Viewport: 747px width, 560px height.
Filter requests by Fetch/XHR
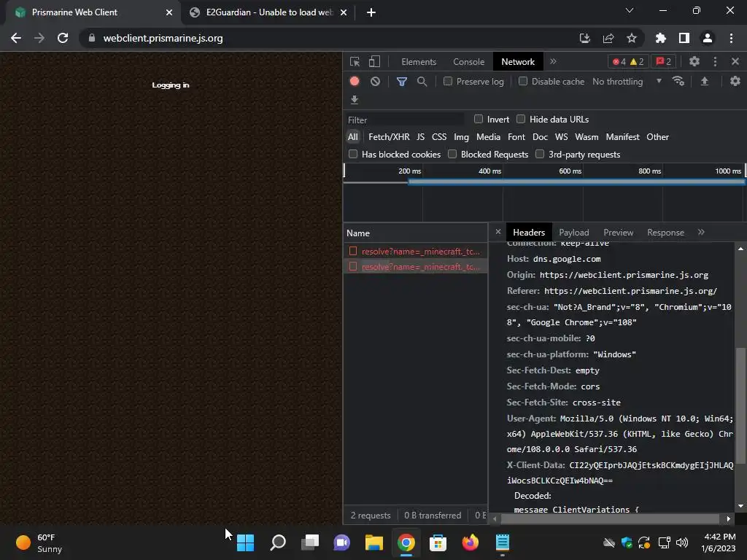tap(389, 137)
